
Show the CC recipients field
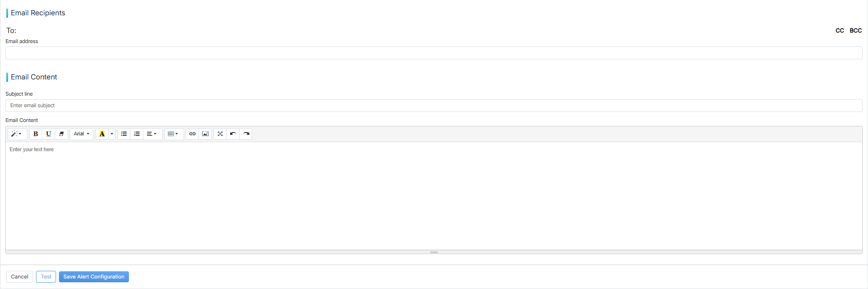840,31
